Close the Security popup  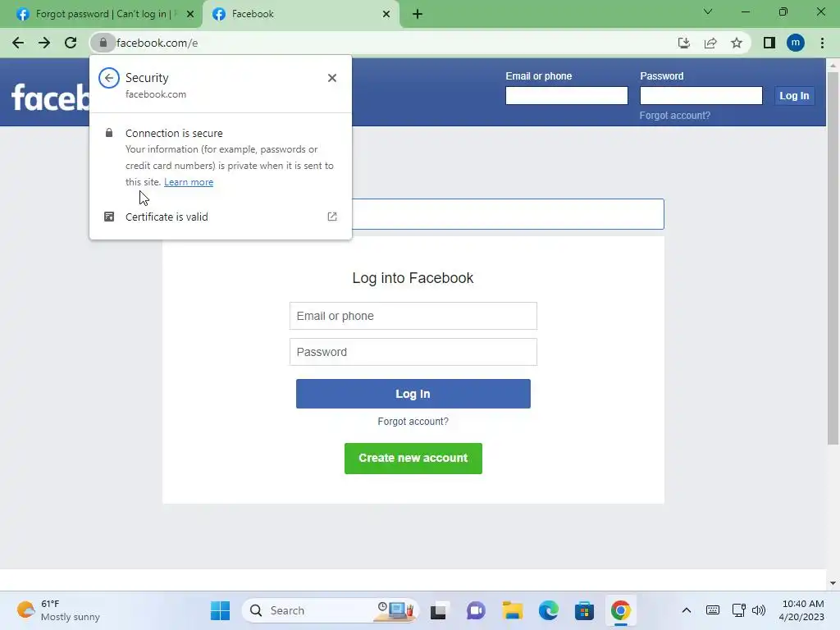click(x=332, y=78)
